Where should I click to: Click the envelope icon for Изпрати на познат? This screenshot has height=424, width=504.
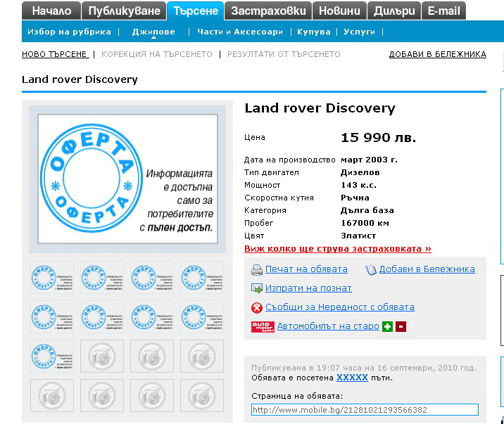(x=257, y=288)
